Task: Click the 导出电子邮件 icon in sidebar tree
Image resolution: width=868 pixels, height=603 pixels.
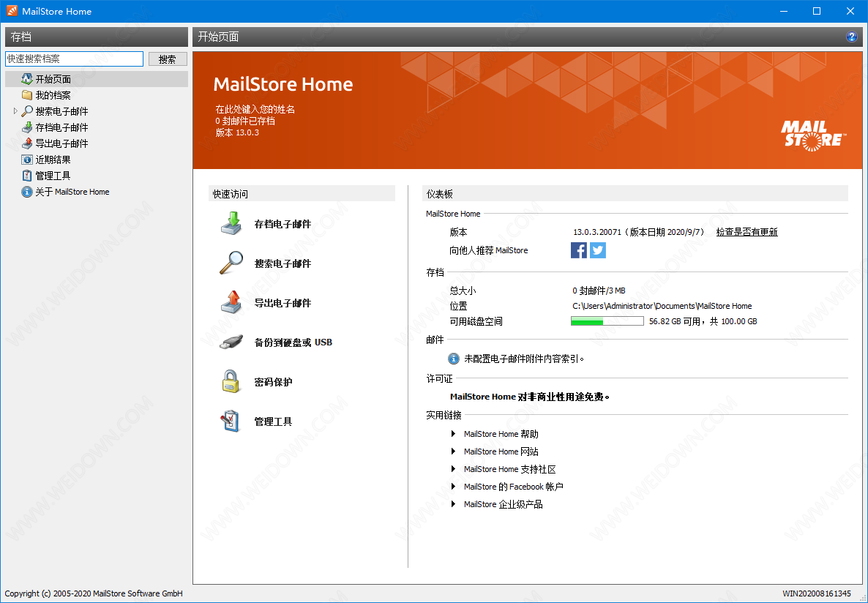Action: click(26, 143)
